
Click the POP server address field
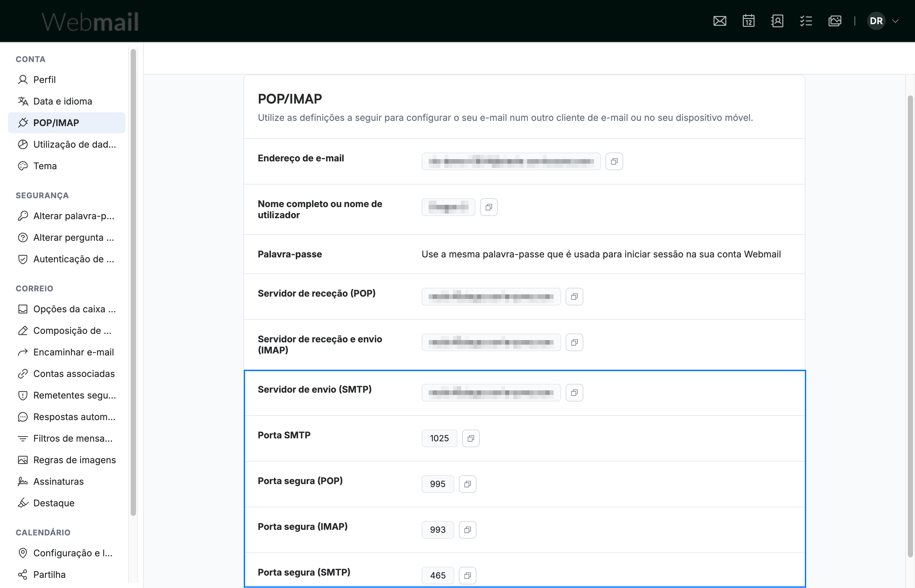click(491, 297)
